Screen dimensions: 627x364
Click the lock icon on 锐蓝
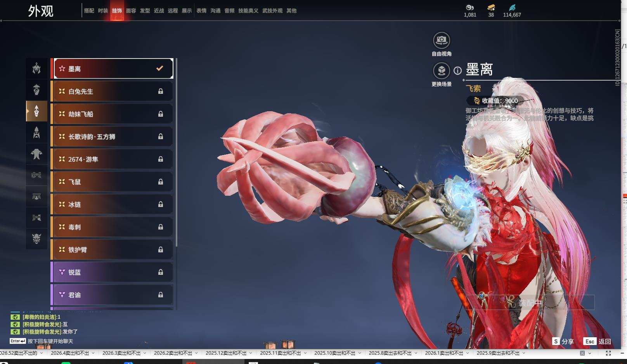tap(161, 272)
